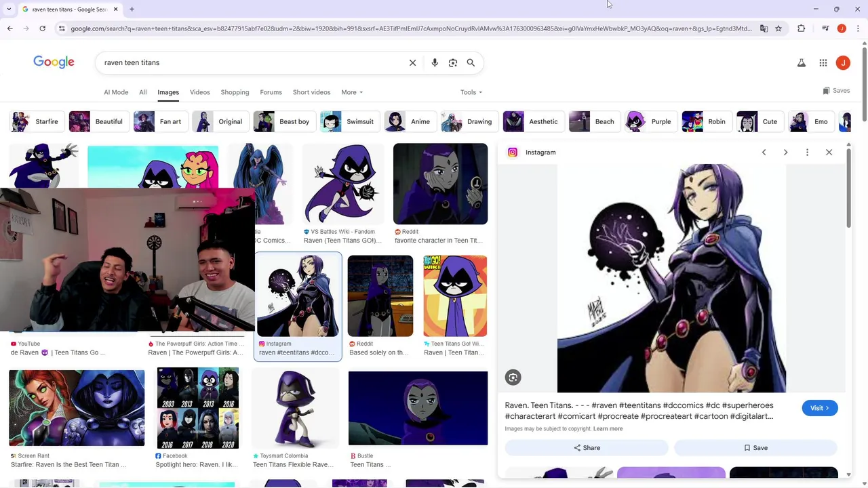Select the Aesthetic suggestion chip
The image size is (868, 488).
(x=532, y=121)
